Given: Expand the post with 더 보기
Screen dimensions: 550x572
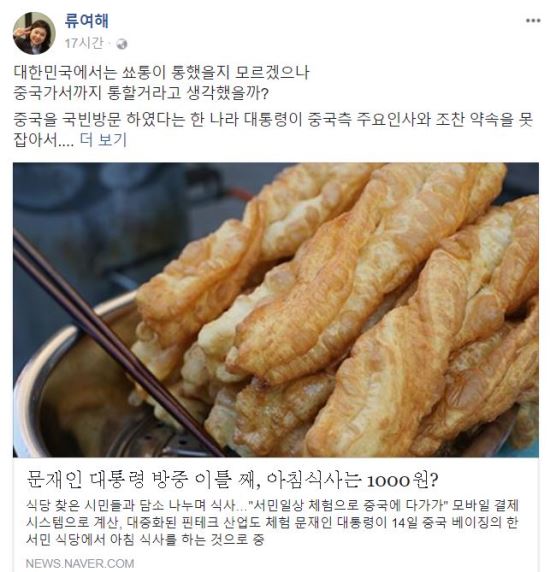Looking at the screenshot, I should click(103, 140).
